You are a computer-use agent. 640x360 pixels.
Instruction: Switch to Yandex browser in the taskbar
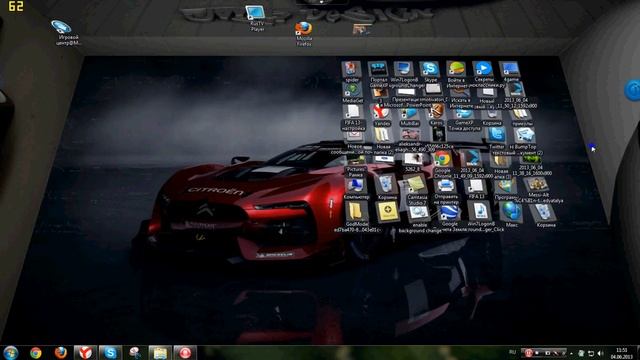(x=85, y=353)
